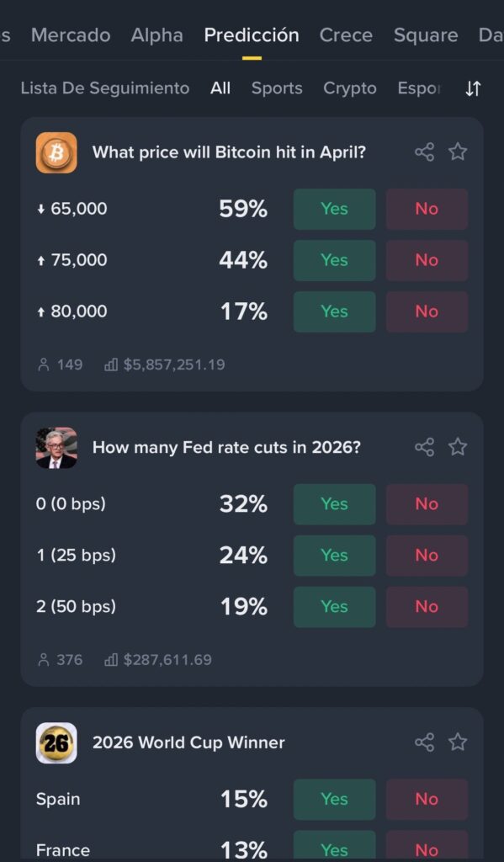Open the Alpha tab
Screen dimensions: 504x862
(157, 35)
